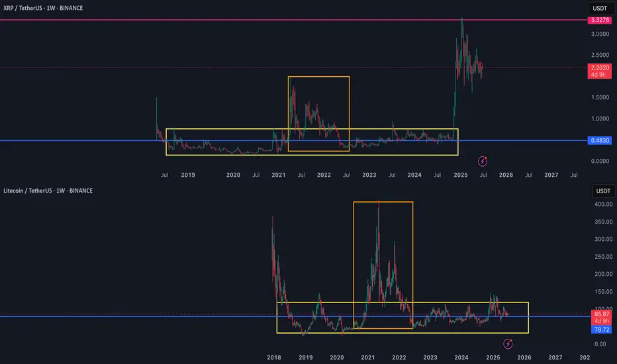Select the 0.4830 blue price label

[600, 140]
